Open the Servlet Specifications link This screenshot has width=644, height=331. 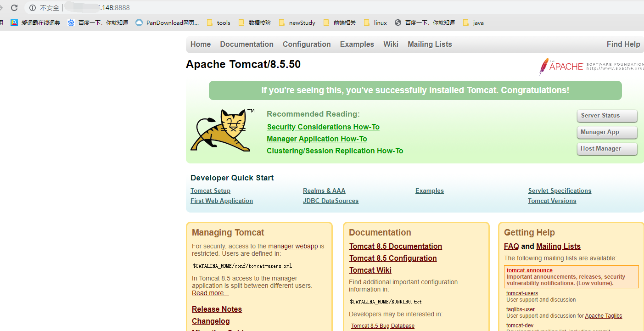560,191
